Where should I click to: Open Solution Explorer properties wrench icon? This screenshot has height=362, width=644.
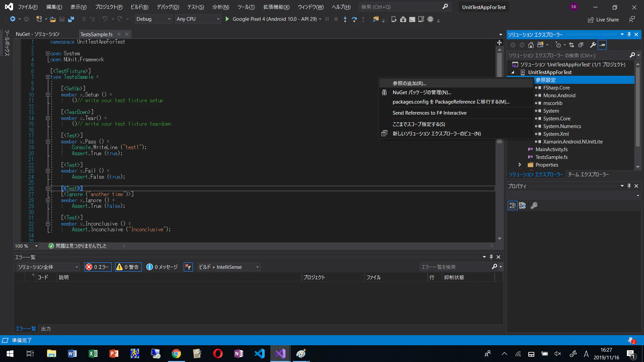click(x=593, y=45)
